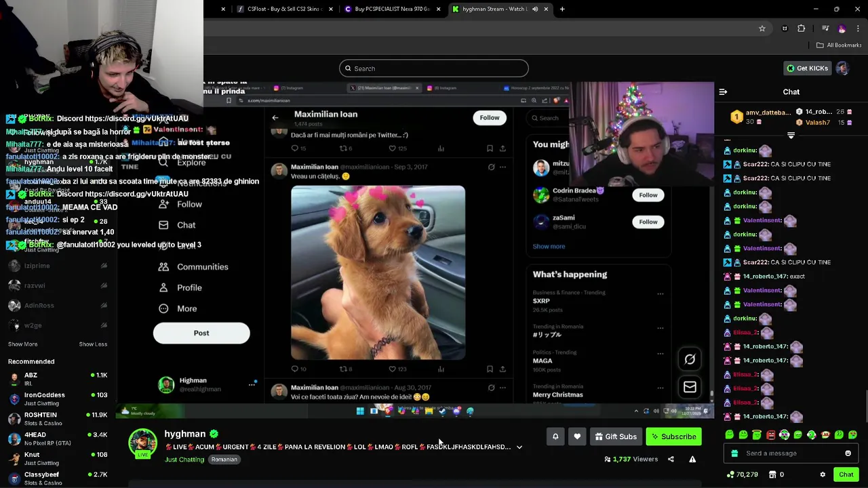This screenshot has height=488, width=868.
Task: Open the channel points 70,279 balance
Action: [x=743, y=474]
